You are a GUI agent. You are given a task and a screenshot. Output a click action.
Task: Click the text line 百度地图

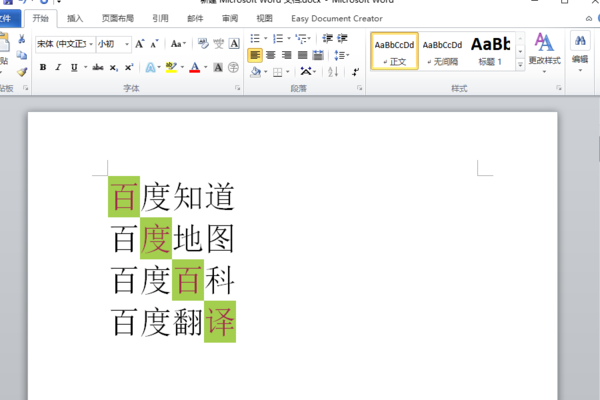click(x=172, y=238)
